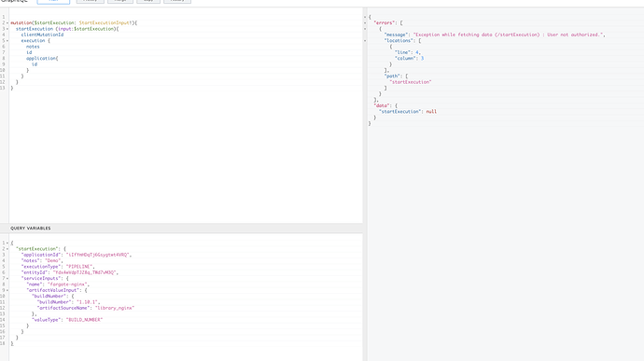Click the null value of startExecution in response
Image resolution: width=644 pixels, height=361 pixels.
click(x=431, y=112)
